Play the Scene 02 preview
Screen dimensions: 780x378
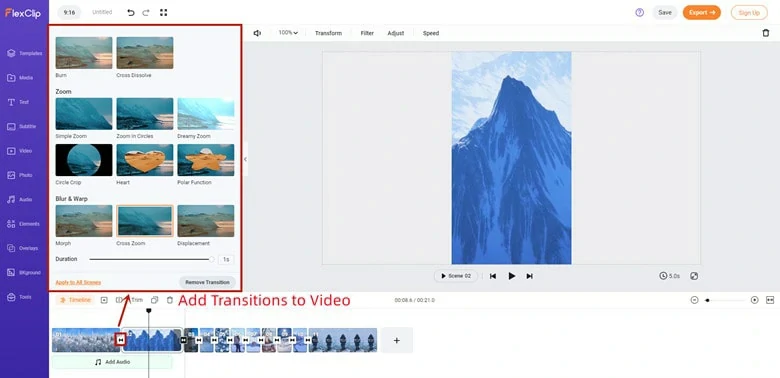click(456, 276)
